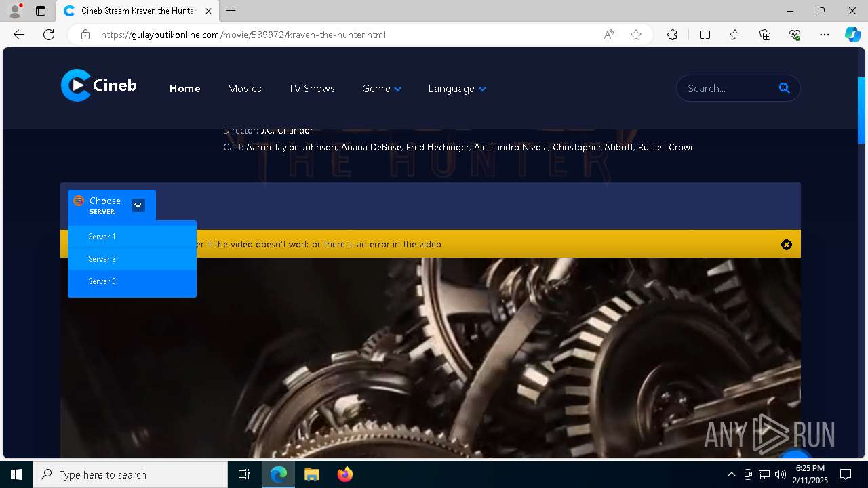Open cast link Russell Crowe
Viewport: 868px width, 488px height.
pyautogui.click(x=667, y=147)
